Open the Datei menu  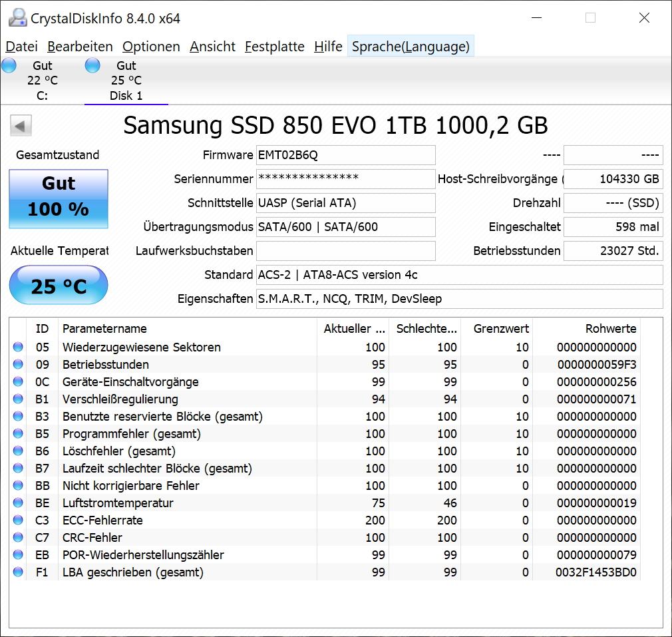click(x=21, y=47)
